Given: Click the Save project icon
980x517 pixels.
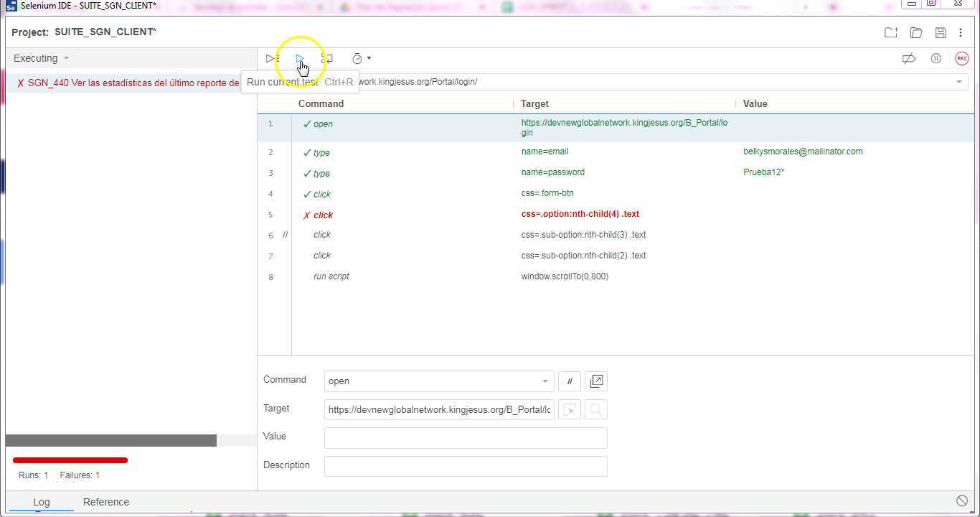Looking at the screenshot, I should click(x=941, y=32).
